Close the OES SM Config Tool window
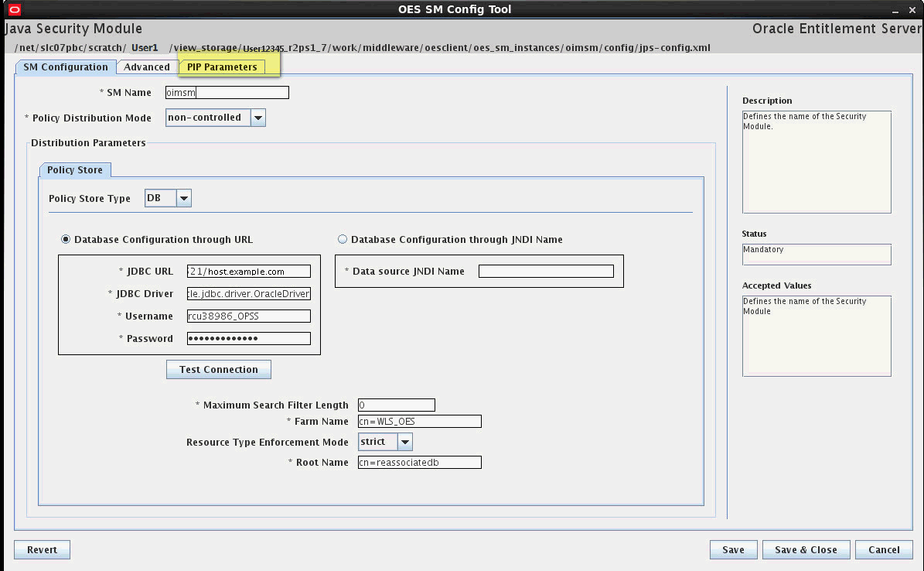 pos(912,10)
